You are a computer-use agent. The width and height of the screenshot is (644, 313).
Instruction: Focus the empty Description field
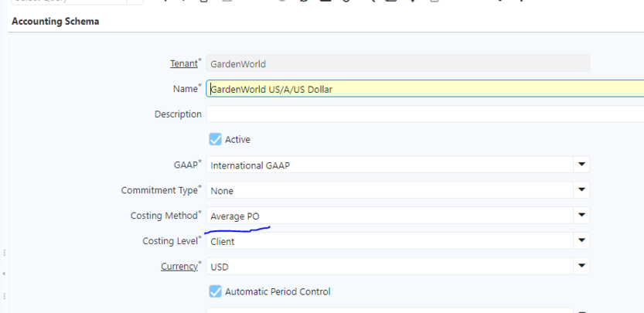(425, 114)
